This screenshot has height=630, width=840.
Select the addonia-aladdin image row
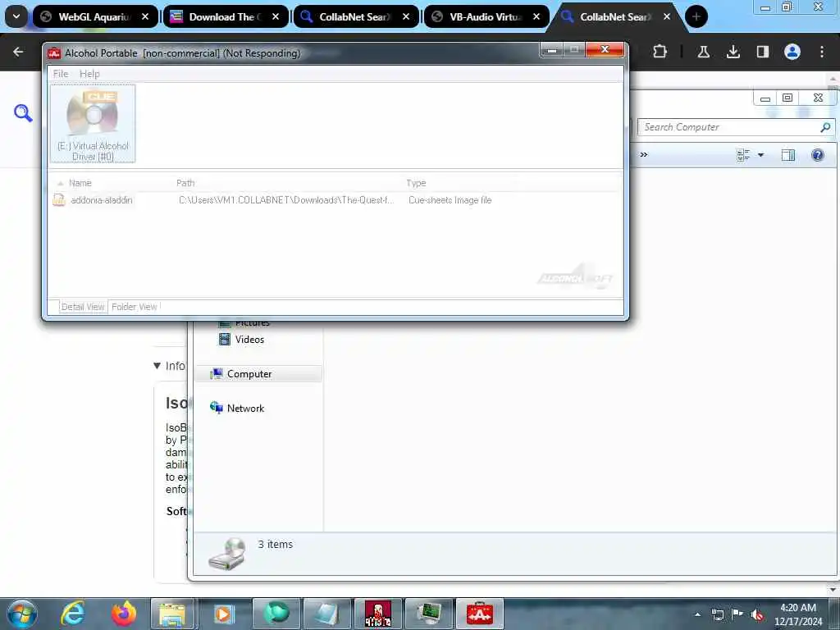coord(336,200)
